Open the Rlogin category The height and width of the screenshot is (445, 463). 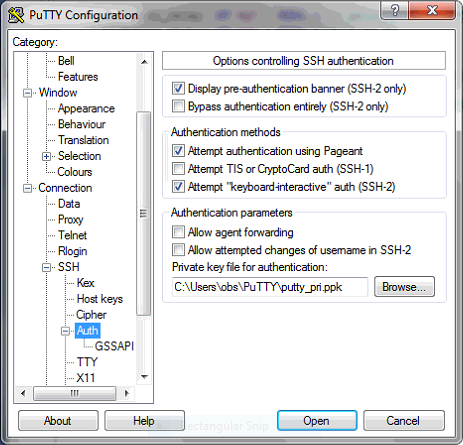click(72, 251)
